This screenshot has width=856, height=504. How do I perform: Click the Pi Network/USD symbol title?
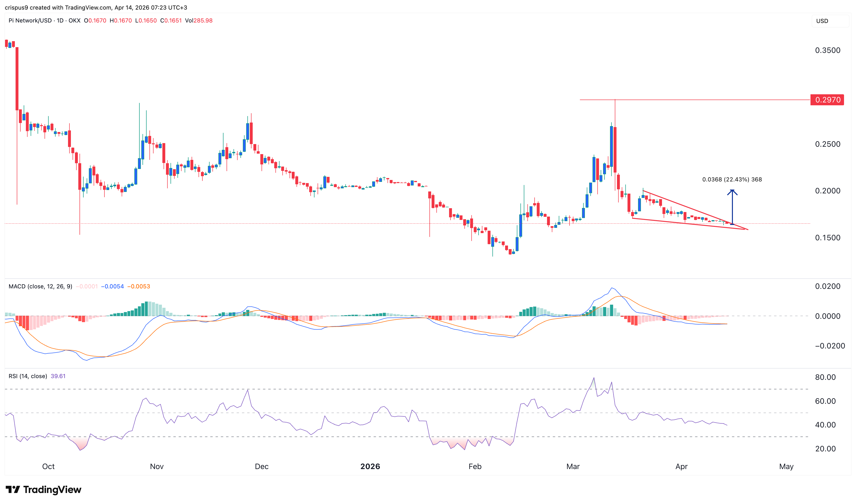tap(30, 20)
